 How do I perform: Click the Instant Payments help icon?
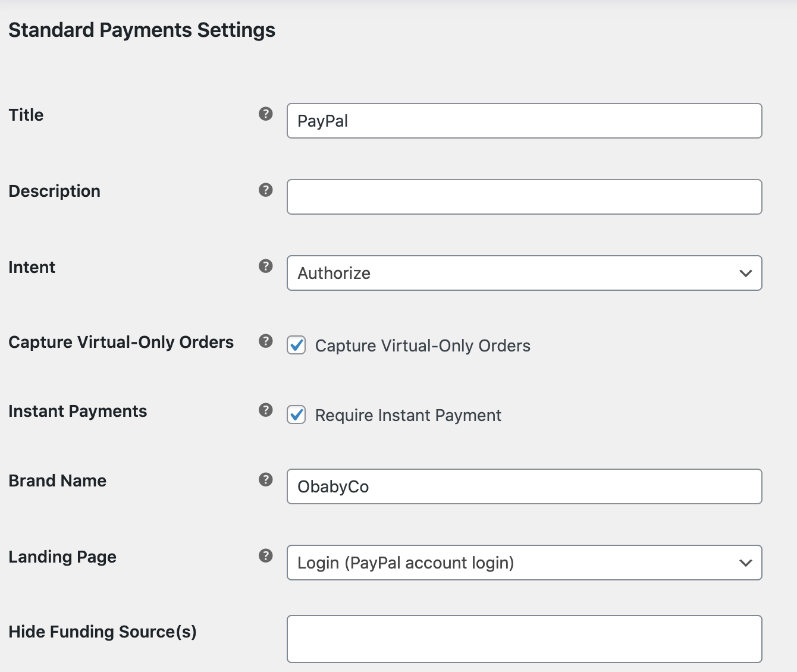tap(266, 409)
